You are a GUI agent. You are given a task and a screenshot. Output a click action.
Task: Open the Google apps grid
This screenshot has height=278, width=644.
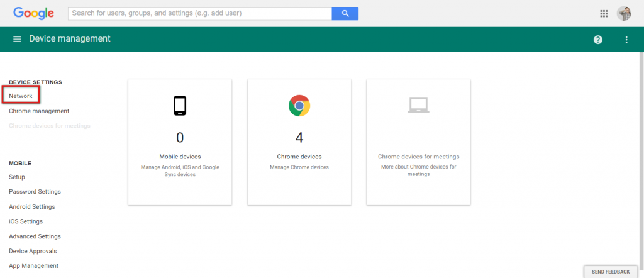[604, 14]
